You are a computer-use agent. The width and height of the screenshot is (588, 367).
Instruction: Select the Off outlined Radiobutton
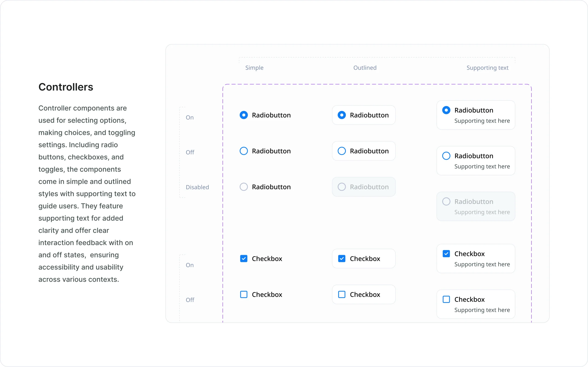pos(342,151)
